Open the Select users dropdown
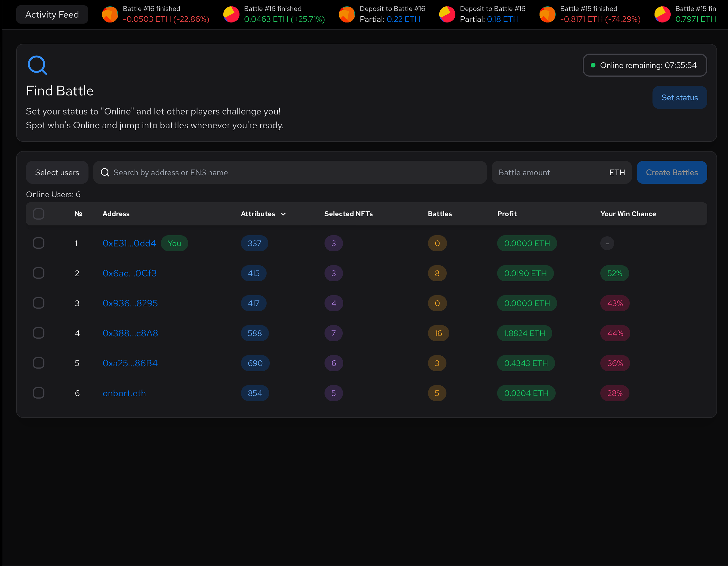 pos(57,173)
